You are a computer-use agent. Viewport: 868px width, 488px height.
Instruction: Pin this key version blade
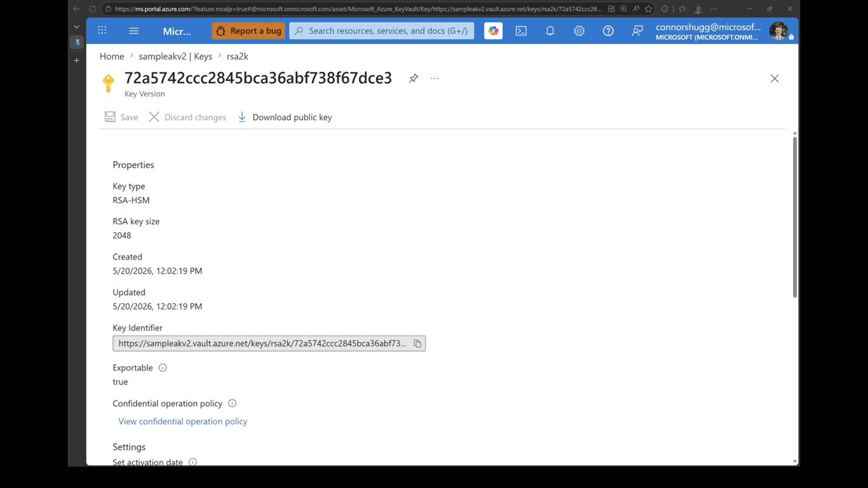tap(414, 78)
